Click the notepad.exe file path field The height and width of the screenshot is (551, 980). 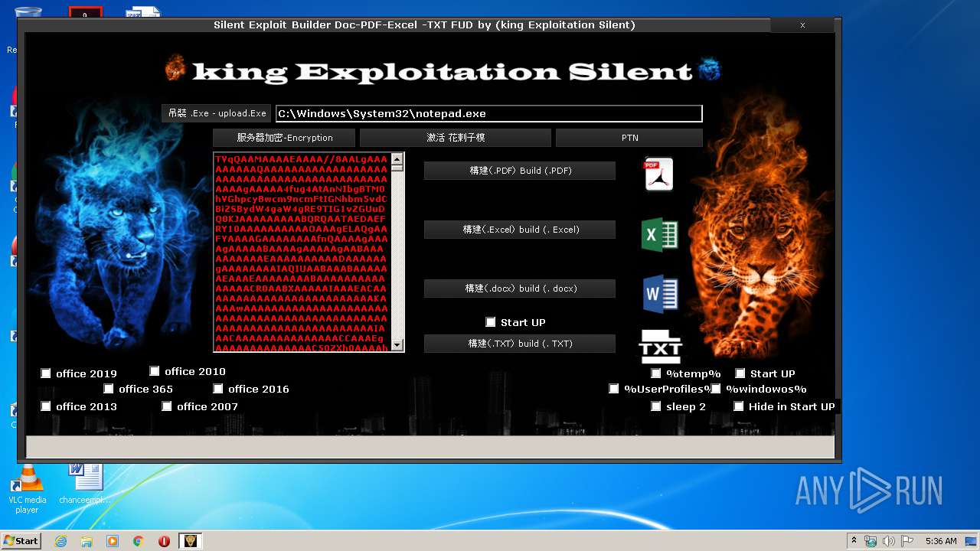pos(488,113)
